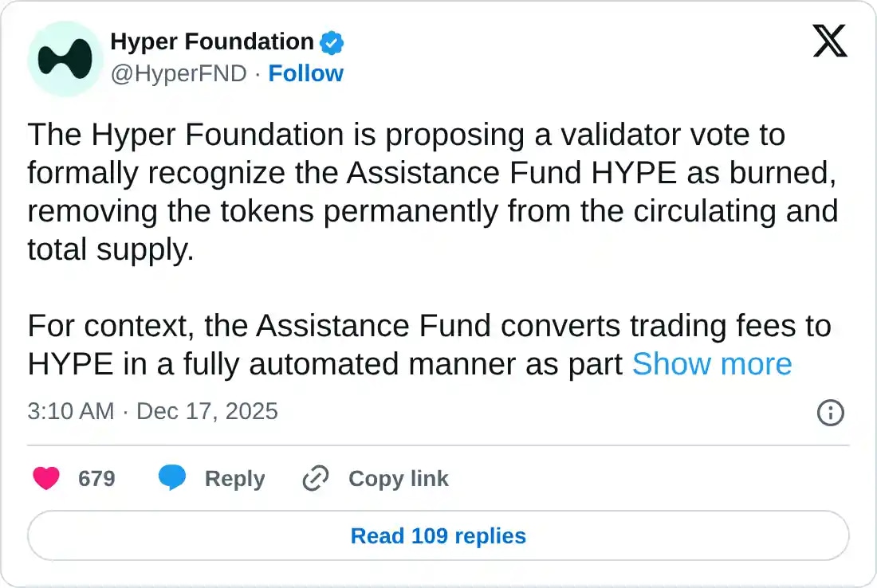877x588 pixels.
Task: Open the tweet timestamp link
Action: pos(152,412)
